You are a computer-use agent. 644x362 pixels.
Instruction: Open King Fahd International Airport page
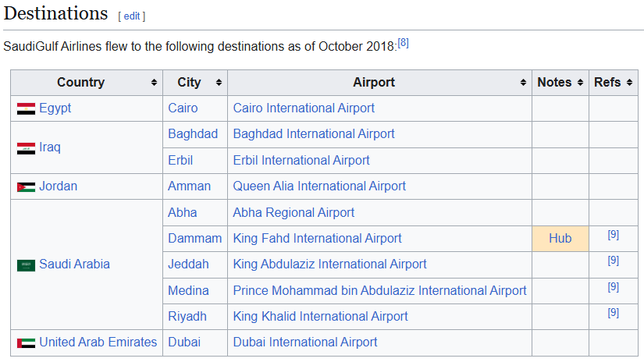[317, 239]
